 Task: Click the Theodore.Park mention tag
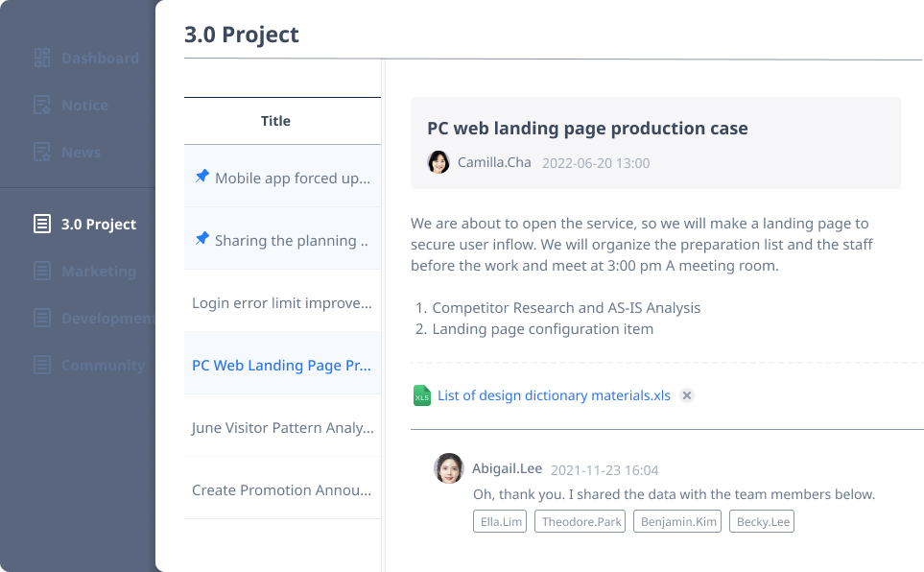coord(582,522)
